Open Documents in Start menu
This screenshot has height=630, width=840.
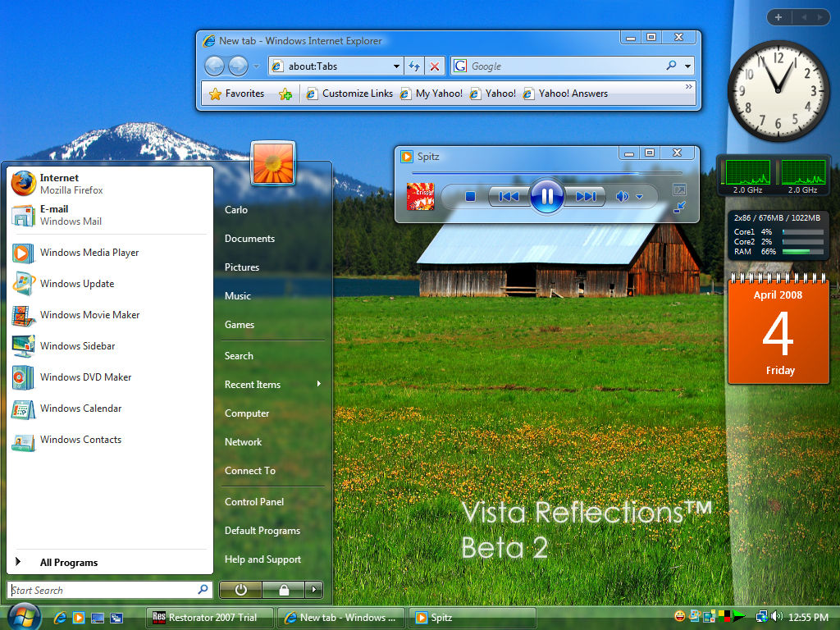249,239
